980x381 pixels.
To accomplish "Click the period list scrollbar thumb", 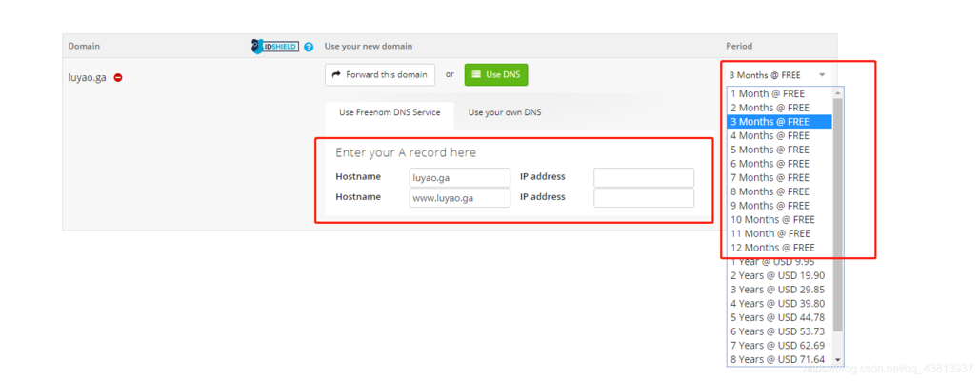I will (x=837, y=214).
